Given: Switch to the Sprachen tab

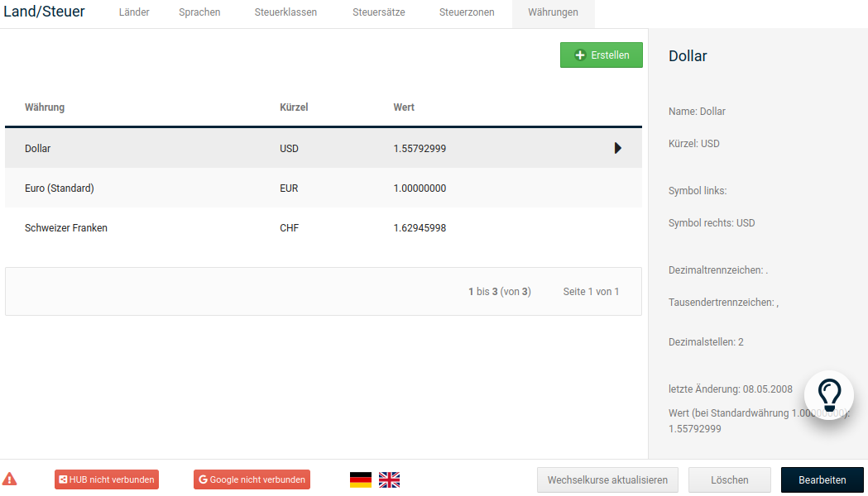Looking at the screenshot, I should [x=199, y=12].
